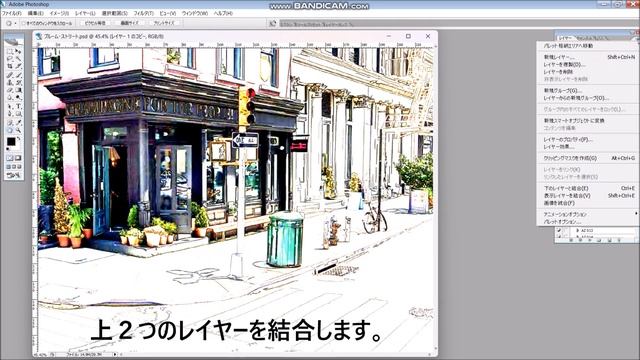Image resolution: width=640 pixels, height=360 pixels.
Task: Select the History Brush tool
Action: click(18, 82)
